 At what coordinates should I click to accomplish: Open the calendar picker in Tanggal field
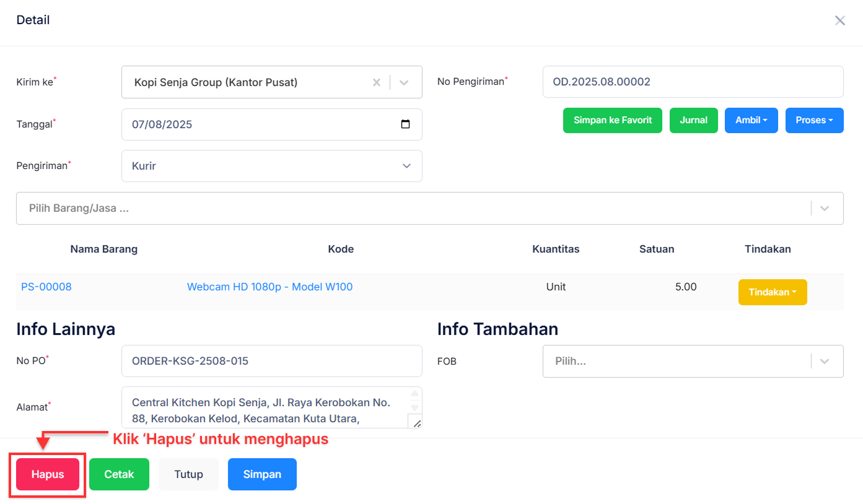pyautogui.click(x=405, y=124)
